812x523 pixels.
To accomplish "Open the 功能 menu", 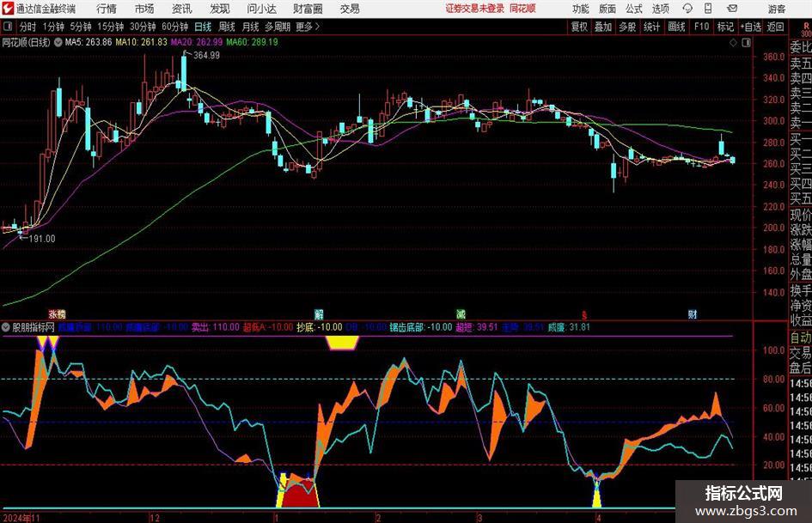I will 581,9.
